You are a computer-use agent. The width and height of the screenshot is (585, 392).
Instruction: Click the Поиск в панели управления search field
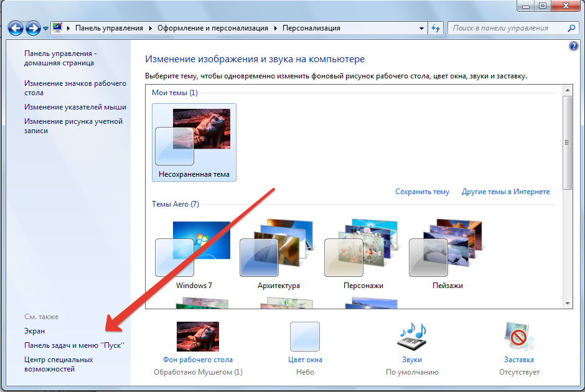[507, 28]
